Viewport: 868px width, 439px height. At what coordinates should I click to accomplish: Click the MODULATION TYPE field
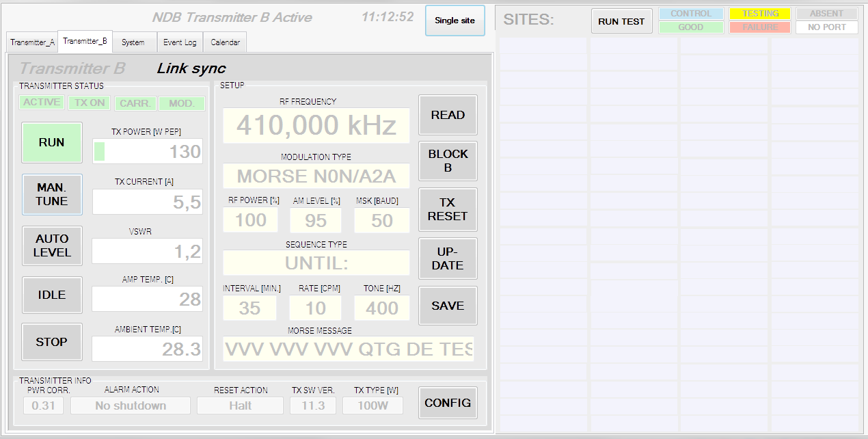[x=316, y=176]
